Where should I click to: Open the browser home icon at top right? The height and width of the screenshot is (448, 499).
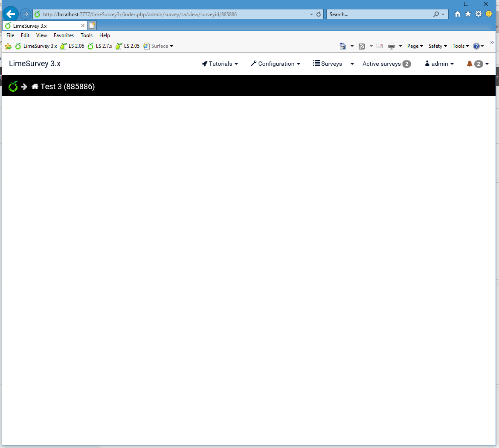tap(458, 14)
